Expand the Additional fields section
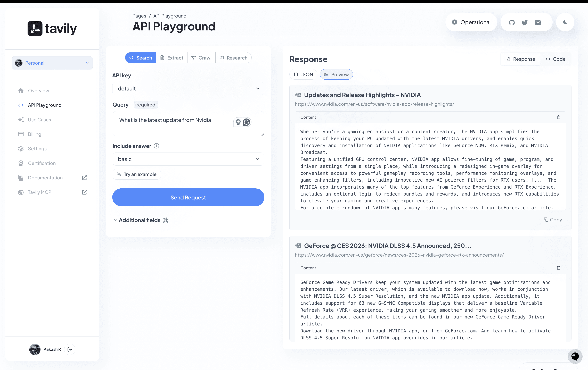Screen dimensions: 588x370 pos(140,220)
